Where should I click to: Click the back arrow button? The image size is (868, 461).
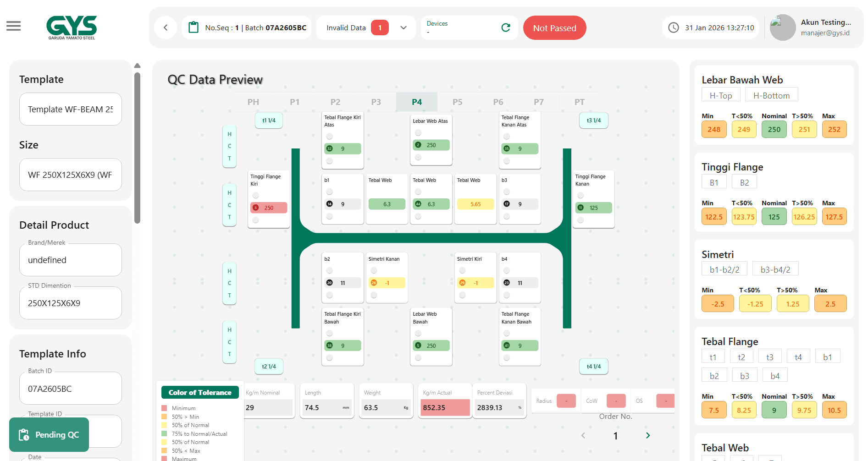point(166,27)
